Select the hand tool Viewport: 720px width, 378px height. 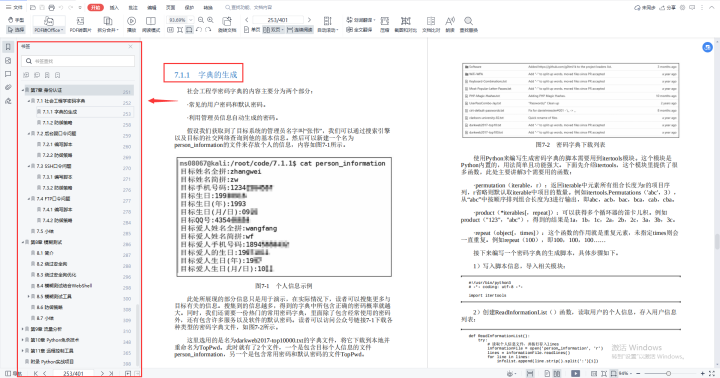[x=16, y=20]
